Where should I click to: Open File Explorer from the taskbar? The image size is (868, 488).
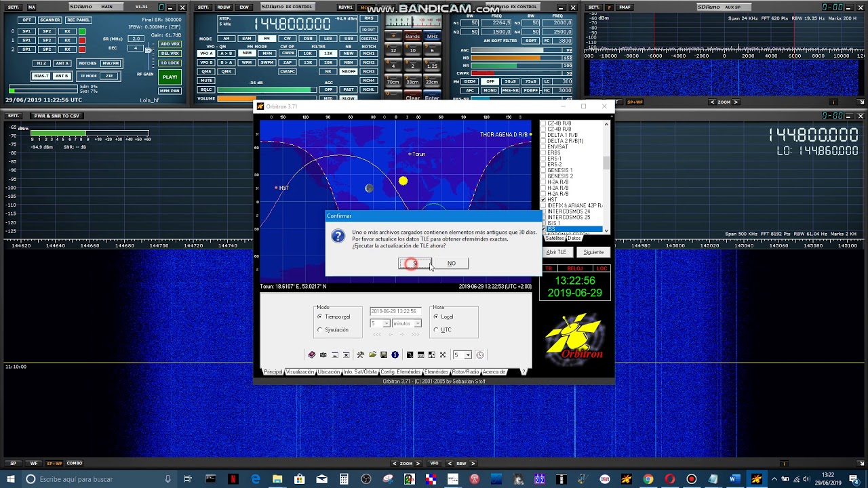277,479
